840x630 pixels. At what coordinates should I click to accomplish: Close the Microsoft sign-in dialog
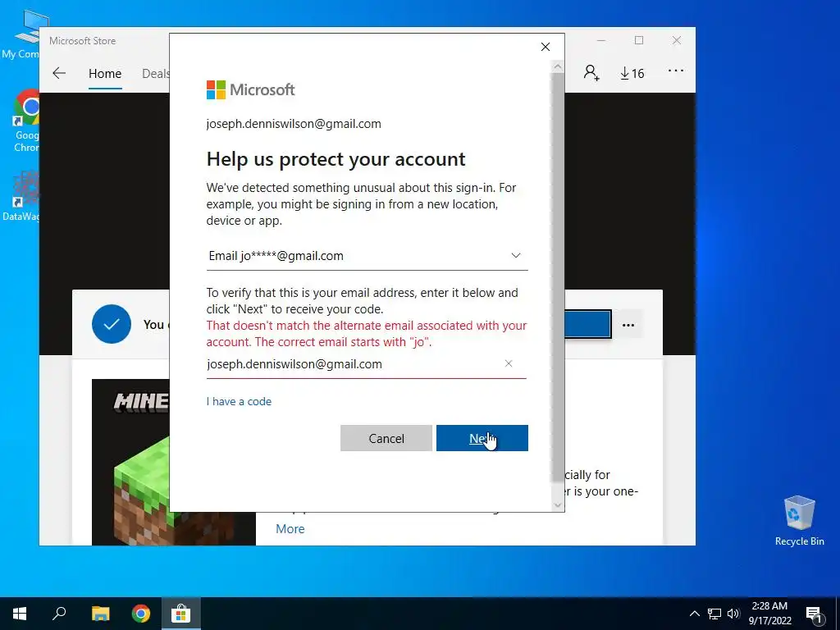(546, 47)
